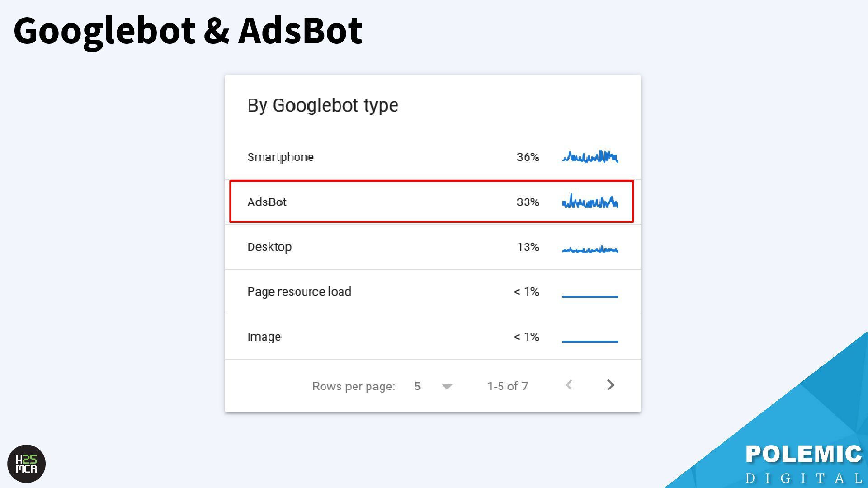Click the 1-5 of 7 pagination text
The height and width of the screenshot is (488, 868).
[x=507, y=386]
